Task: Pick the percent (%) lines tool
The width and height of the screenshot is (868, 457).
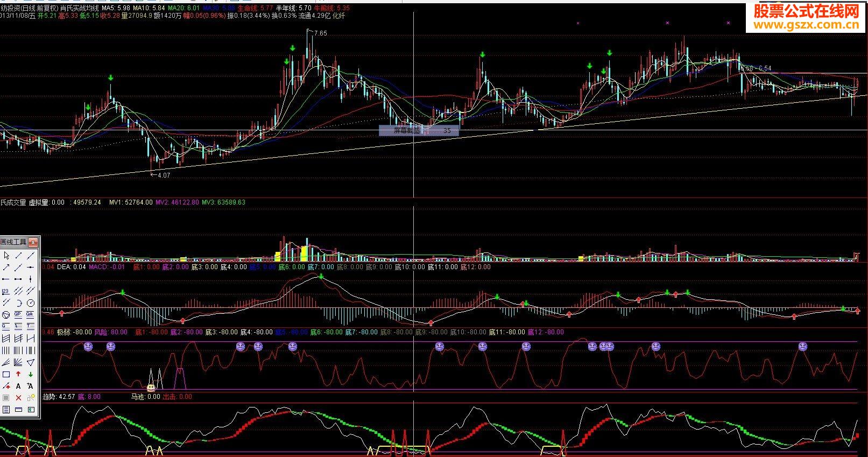Action: pos(18,326)
